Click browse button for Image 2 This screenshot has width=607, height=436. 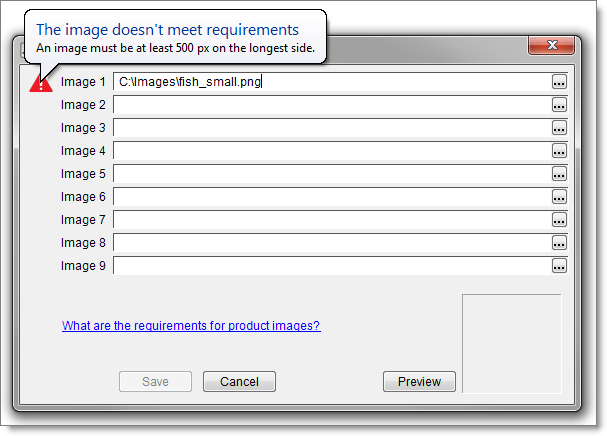click(559, 105)
